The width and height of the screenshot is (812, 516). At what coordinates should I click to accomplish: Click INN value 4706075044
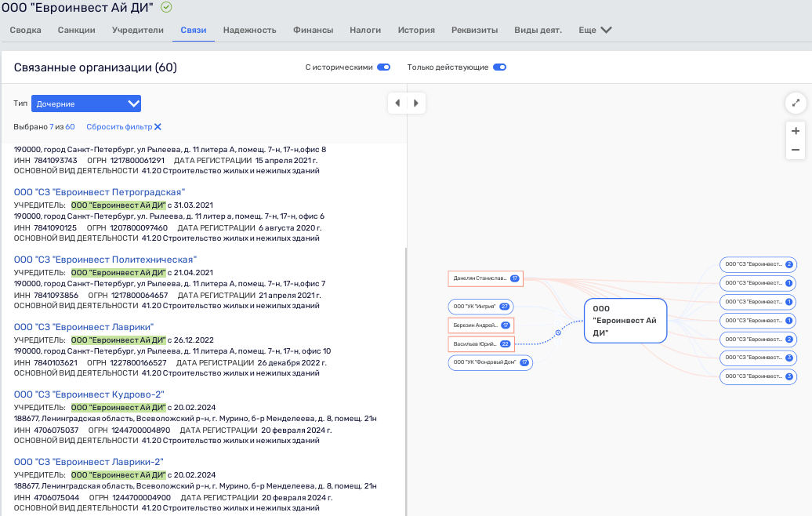coord(56,498)
